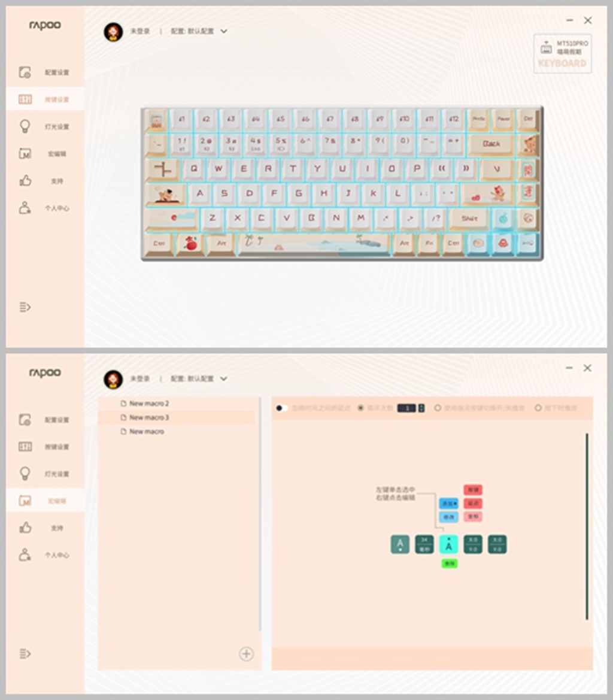Toggle ignore delay between events switch

[x=281, y=408]
